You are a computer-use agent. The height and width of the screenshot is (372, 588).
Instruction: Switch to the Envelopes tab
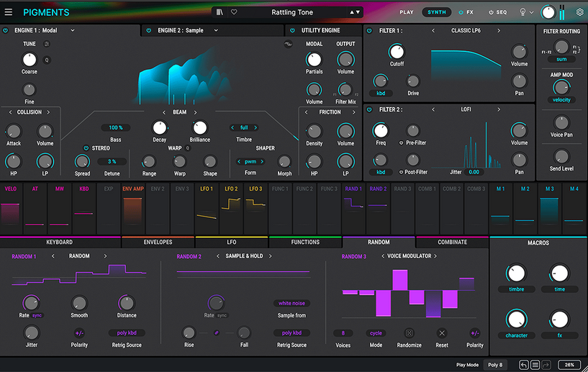[x=158, y=242]
